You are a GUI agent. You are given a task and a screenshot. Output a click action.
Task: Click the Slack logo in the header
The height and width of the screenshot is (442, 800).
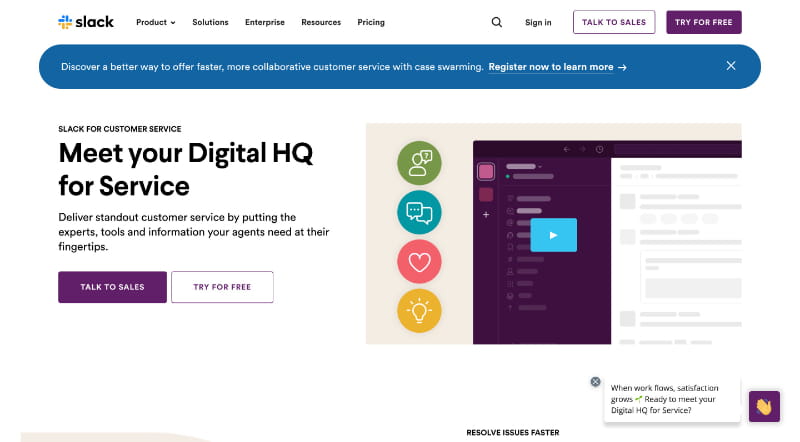pyautogui.click(x=86, y=22)
